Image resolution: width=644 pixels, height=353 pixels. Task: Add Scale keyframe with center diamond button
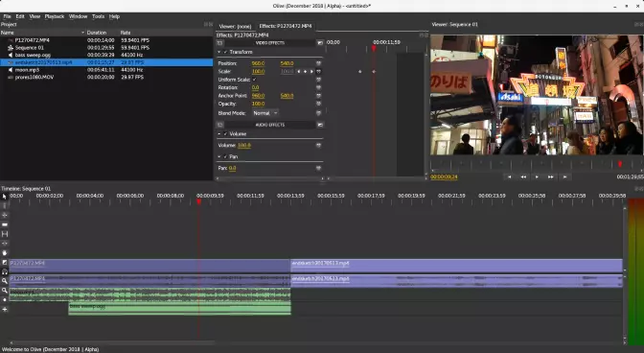(305, 72)
